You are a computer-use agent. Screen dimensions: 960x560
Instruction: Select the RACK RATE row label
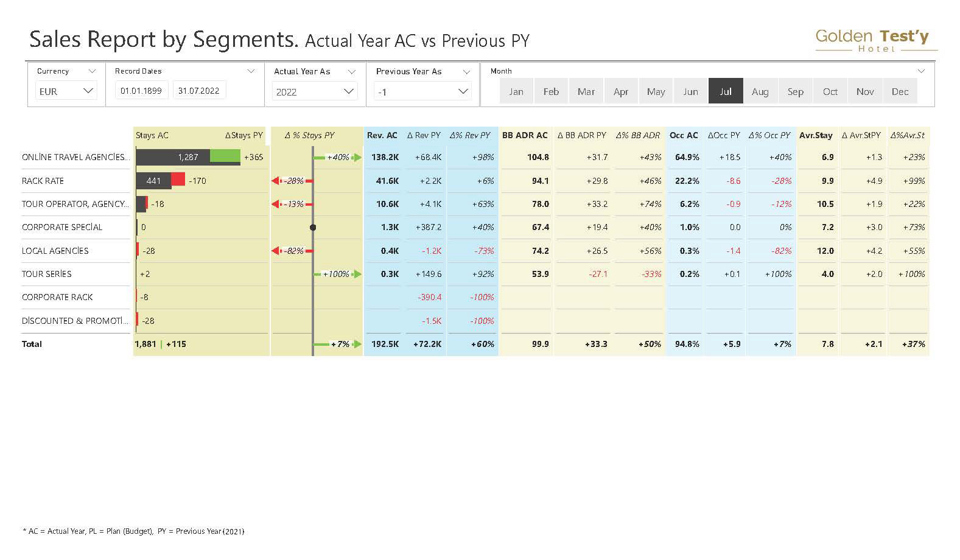pyautogui.click(x=43, y=181)
